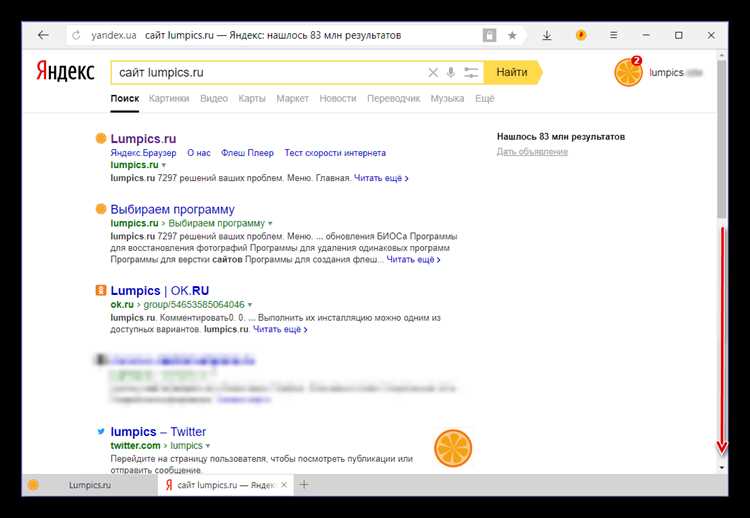
Task: Open reader mode icon in address bar
Action: [x=489, y=35]
